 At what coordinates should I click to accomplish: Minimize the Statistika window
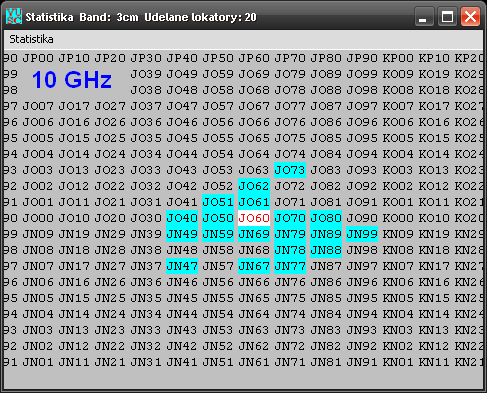[424, 16]
